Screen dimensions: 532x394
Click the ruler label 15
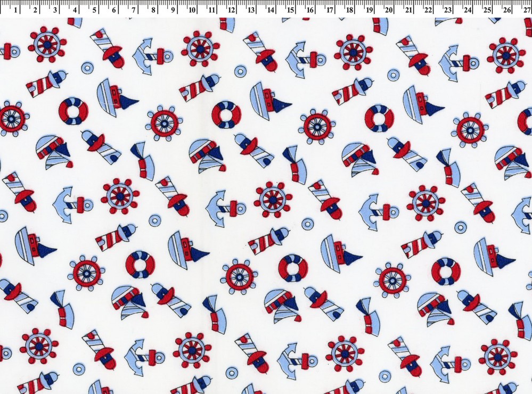tap(290, 10)
